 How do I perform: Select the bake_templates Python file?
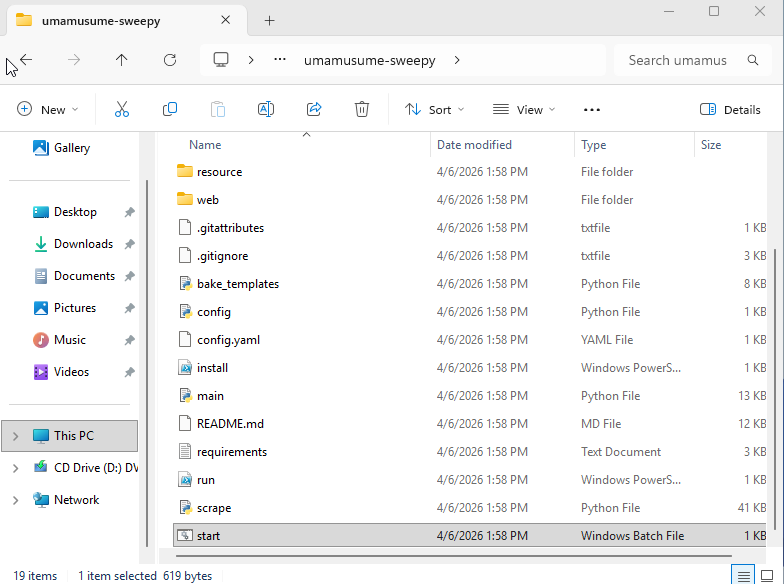pyautogui.click(x=470, y=284)
